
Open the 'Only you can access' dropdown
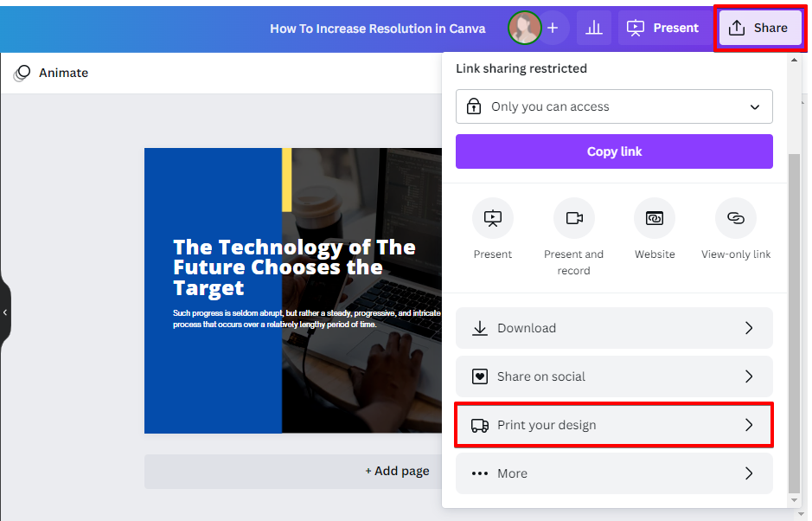(614, 106)
